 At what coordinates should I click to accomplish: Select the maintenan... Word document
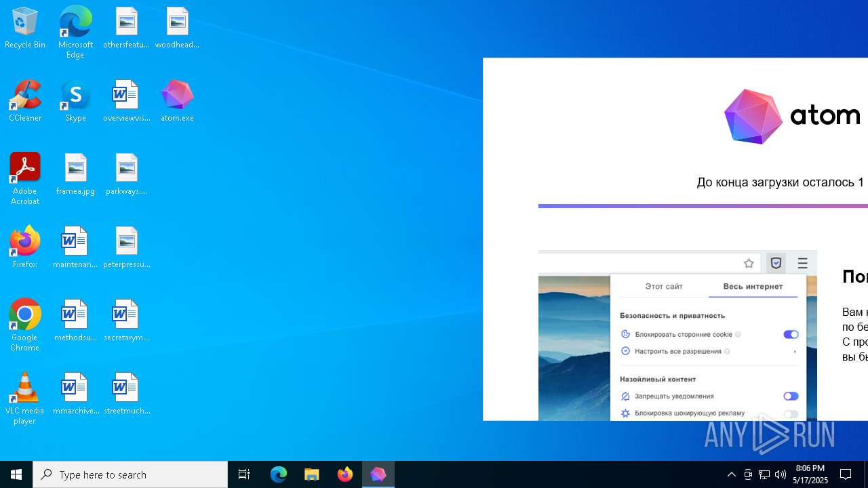[75, 247]
